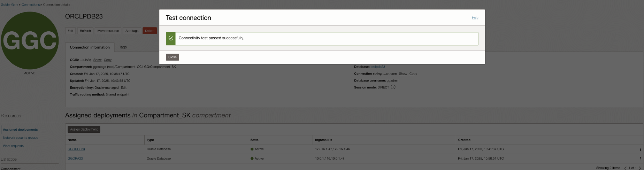Image resolution: width=644 pixels, height=170 pixels.
Task: Edit the Encryption key
Action: pos(124,88)
